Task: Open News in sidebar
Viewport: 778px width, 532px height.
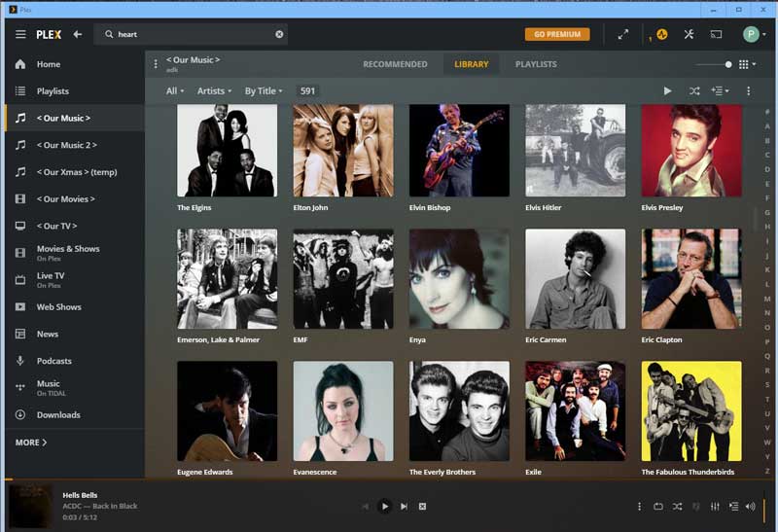Action: pos(75,334)
